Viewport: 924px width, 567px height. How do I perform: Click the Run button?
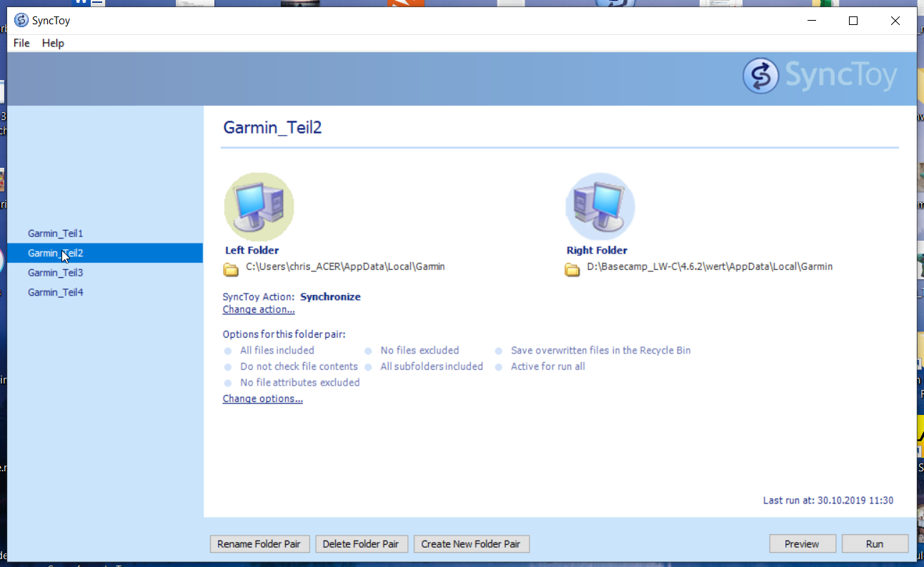click(875, 544)
